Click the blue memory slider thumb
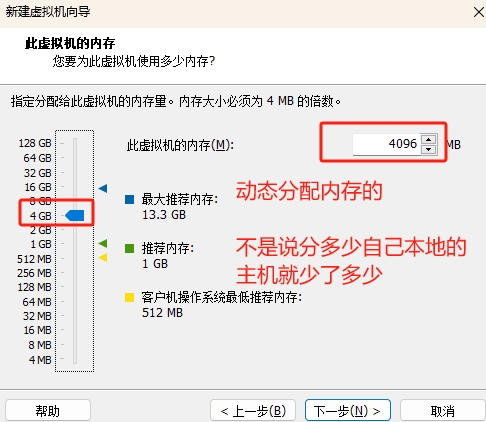Image resolution: width=486 pixels, height=422 pixels. 75,216
